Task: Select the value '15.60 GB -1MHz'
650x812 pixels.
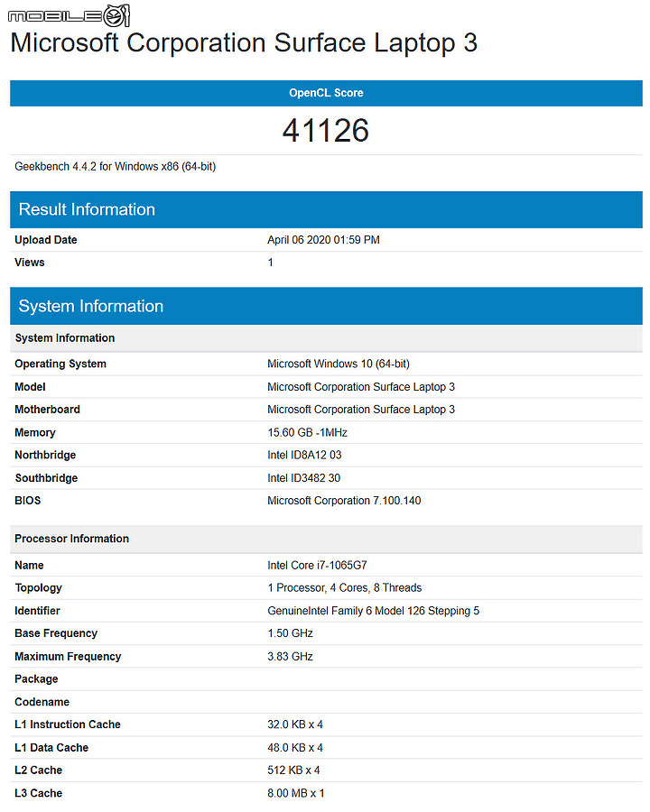Action: (307, 432)
